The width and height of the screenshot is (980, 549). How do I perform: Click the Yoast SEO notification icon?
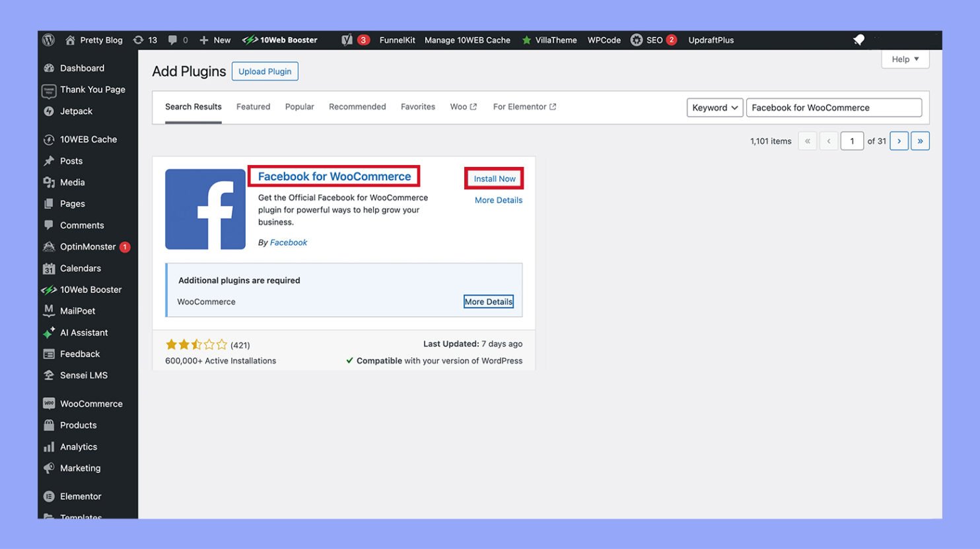tap(347, 40)
